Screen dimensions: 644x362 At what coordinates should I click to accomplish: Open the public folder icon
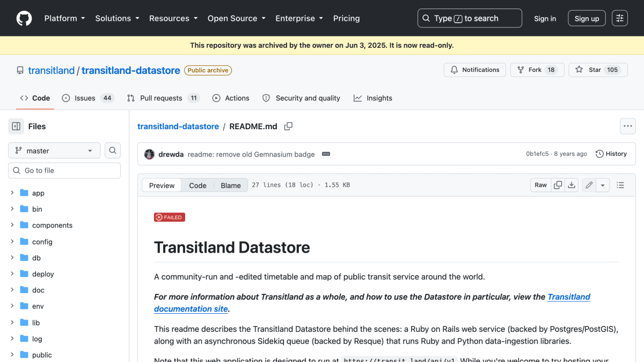pos(24,354)
